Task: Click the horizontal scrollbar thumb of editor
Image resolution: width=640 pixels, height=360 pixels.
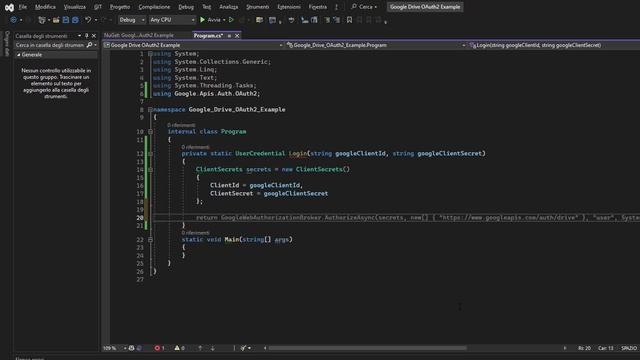Action: (367, 348)
